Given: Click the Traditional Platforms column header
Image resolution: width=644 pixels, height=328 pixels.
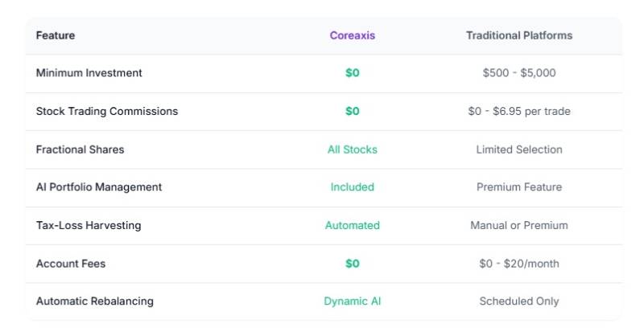Looking at the screenshot, I should coord(519,35).
